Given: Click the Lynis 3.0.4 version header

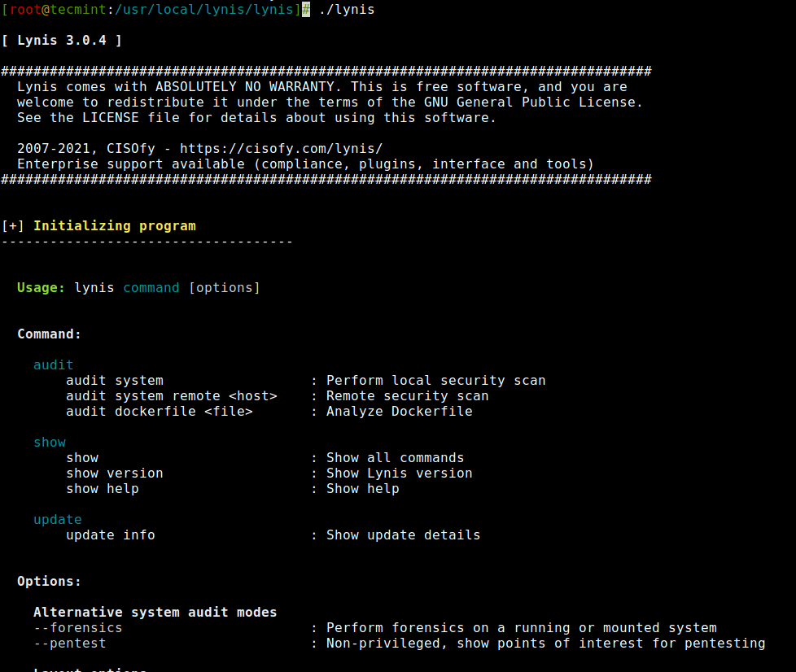Looking at the screenshot, I should (62, 41).
